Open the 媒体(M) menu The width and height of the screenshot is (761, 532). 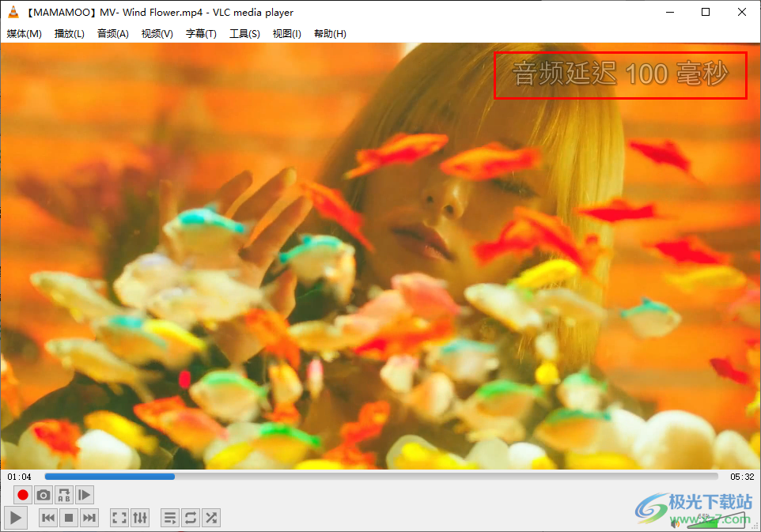(x=25, y=33)
